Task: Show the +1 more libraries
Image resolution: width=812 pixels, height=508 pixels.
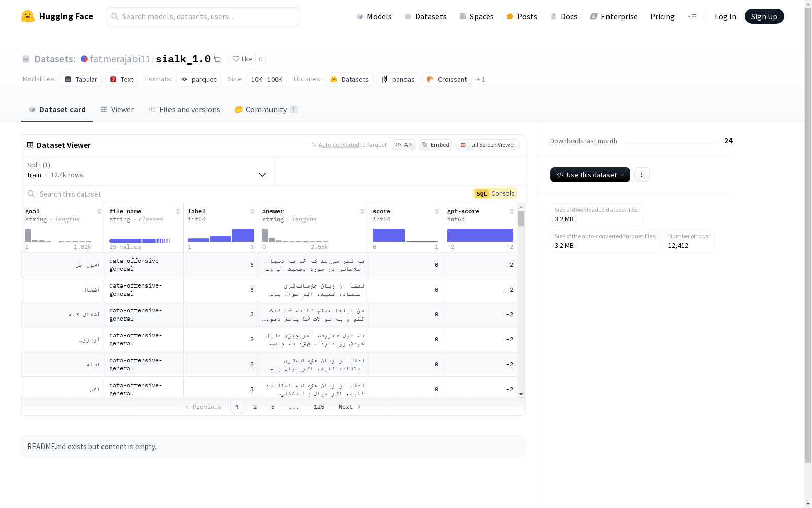Action: coord(481,79)
